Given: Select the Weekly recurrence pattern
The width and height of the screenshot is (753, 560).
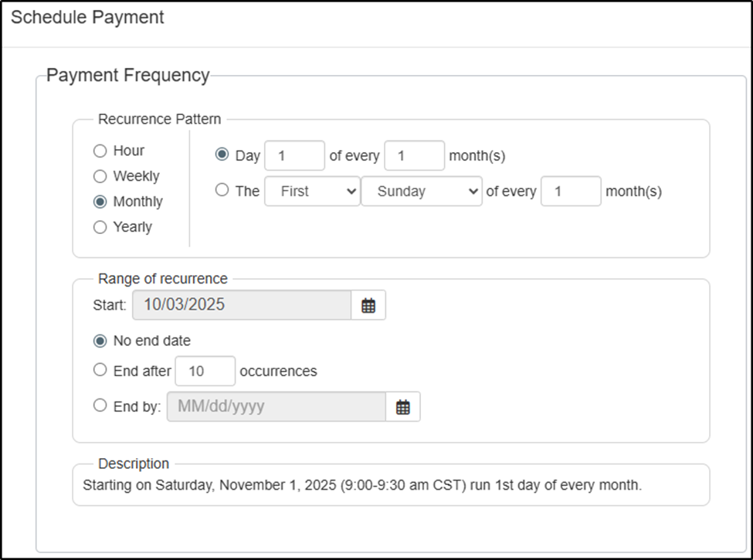Looking at the screenshot, I should click(x=100, y=177).
